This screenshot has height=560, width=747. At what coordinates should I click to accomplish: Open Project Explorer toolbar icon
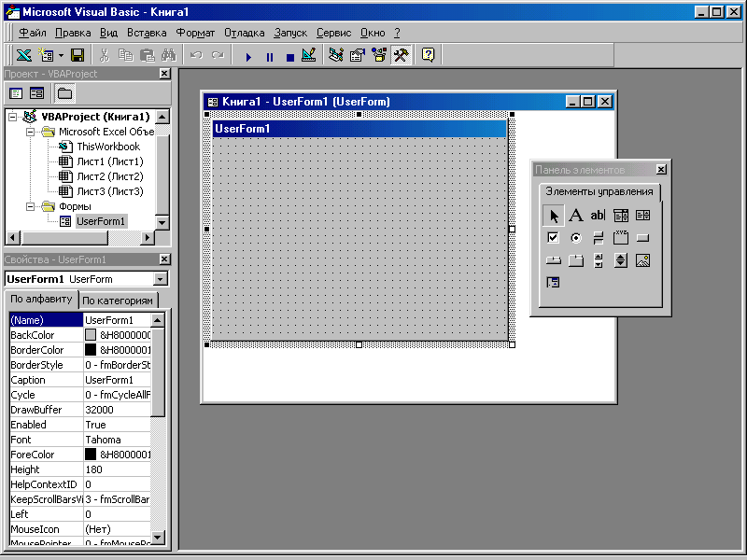(x=336, y=55)
